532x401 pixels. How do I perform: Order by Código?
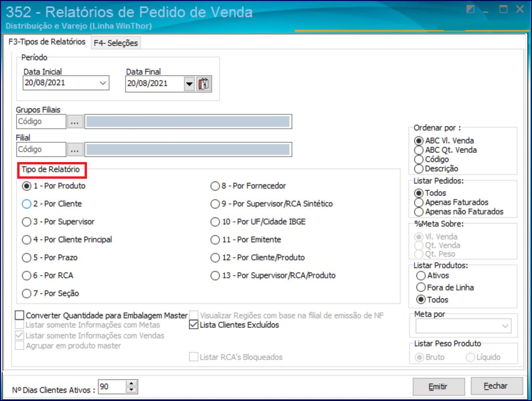pyautogui.click(x=432, y=160)
